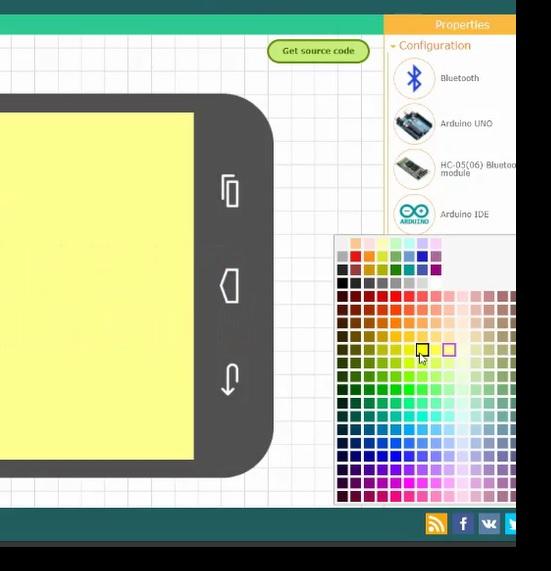Screen dimensions: 551x571
Task: Open the Properties panel header
Action: [x=450, y=25]
